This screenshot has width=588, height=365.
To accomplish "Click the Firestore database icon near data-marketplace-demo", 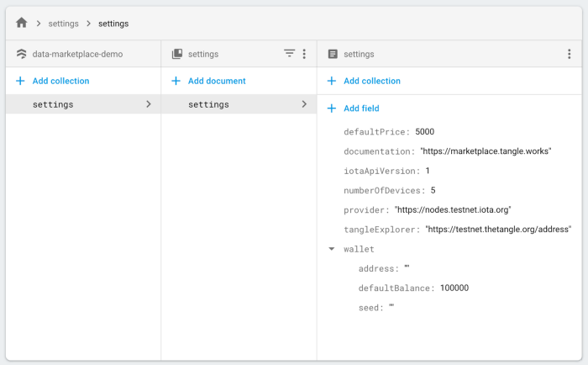I will click(21, 54).
